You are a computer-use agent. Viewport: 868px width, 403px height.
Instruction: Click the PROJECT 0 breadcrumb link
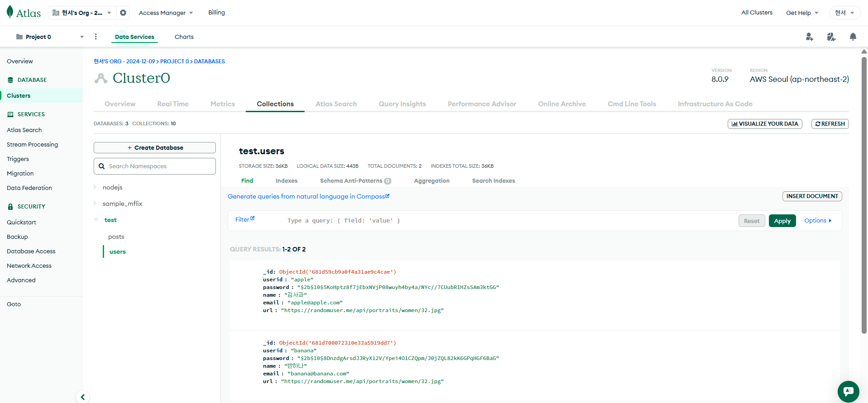coord(174,62)
